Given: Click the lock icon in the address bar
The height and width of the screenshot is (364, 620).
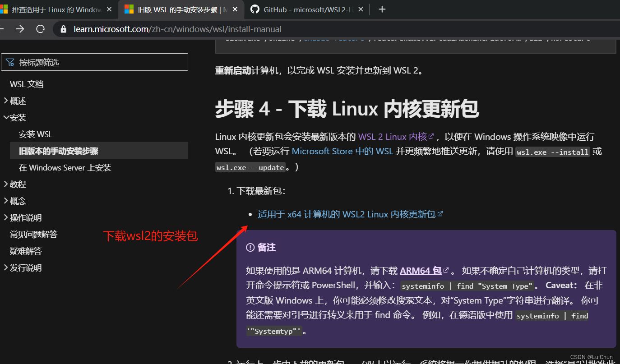Looking at the screenshot, I should 63,28.
